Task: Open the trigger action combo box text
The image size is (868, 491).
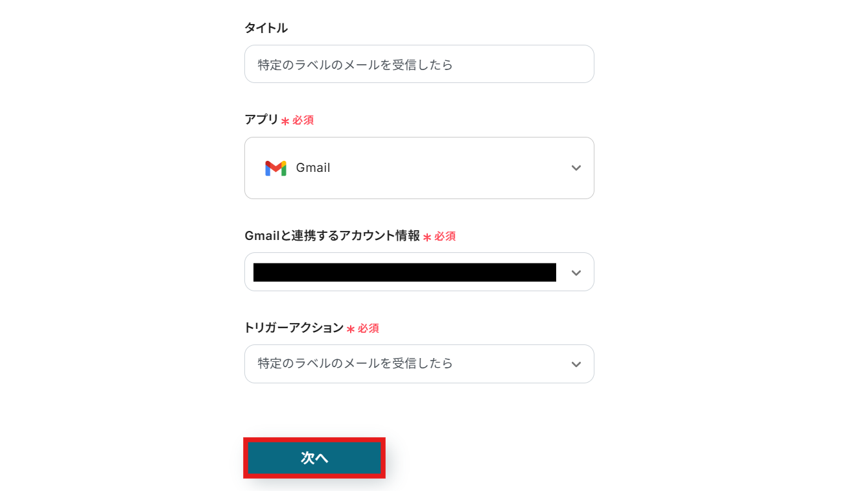Action: coord(355,364)
